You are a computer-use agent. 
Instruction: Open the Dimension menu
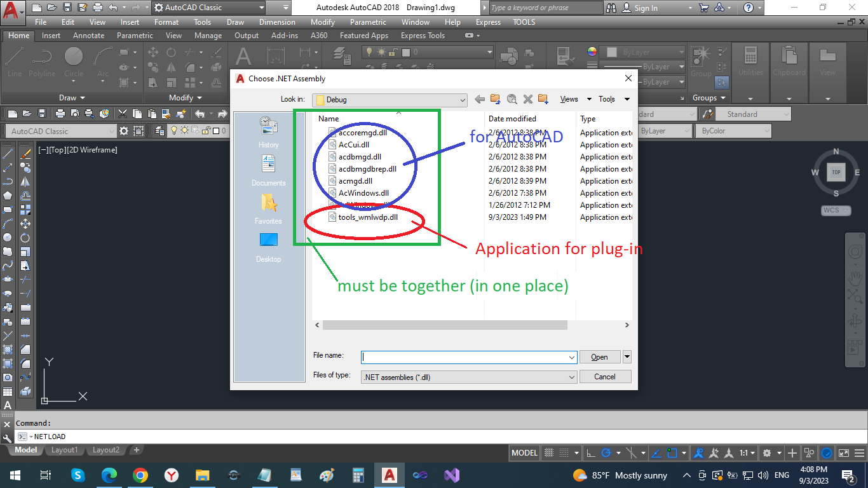pyautogui.click(x=277, y=22)
